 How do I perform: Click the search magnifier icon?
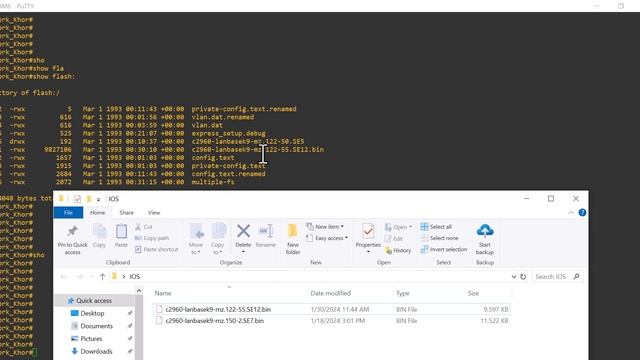576,277
